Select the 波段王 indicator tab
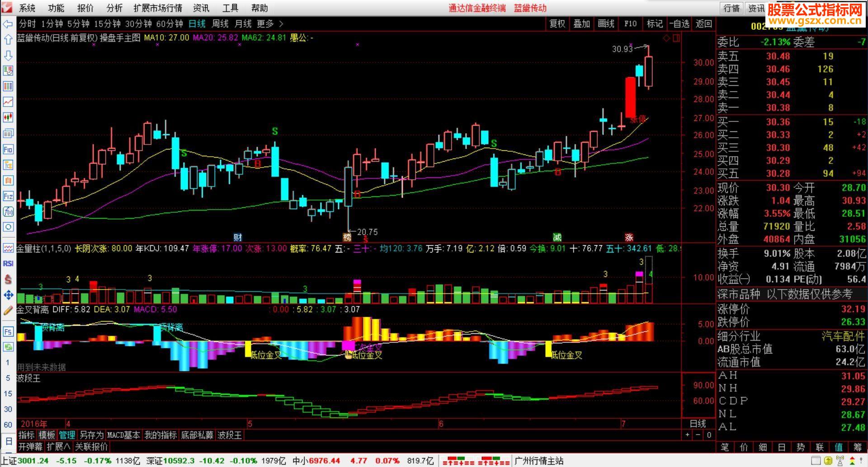 (x=230, y=435)
